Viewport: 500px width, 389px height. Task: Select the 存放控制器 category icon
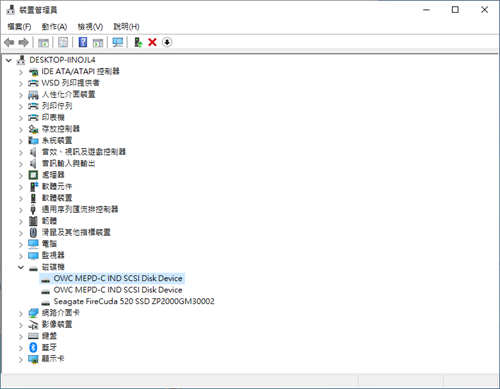tap(33, 129)
